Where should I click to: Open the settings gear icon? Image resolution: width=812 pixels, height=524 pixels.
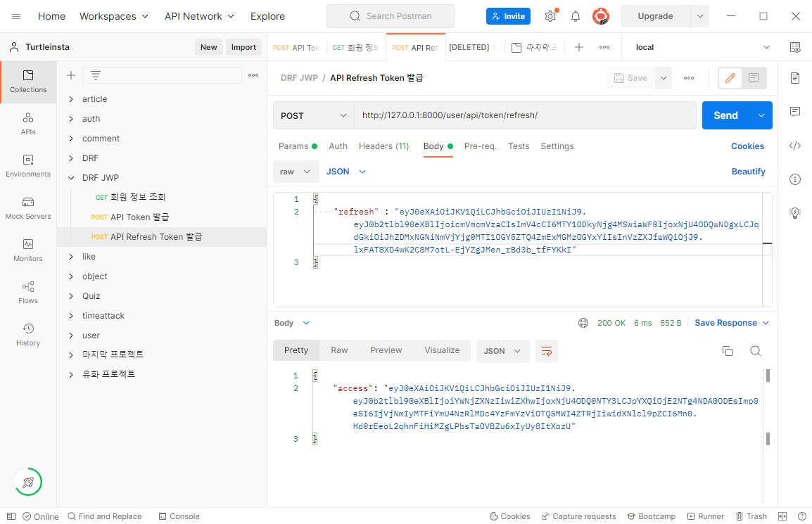(x=550, y=16)
